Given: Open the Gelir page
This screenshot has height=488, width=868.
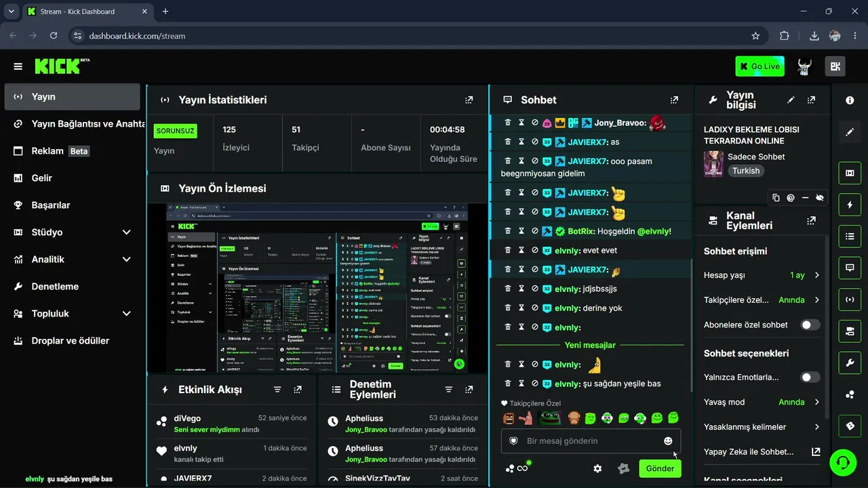Looking at the screenshot, I should (72, 178).
